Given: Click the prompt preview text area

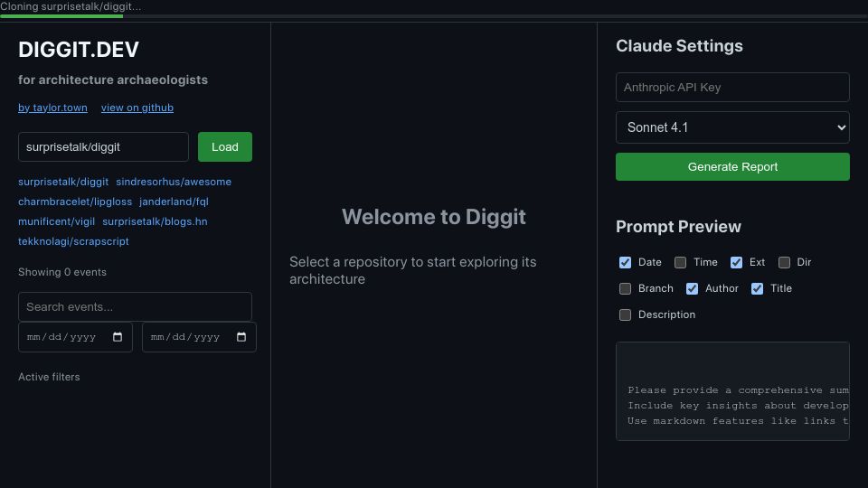Looking at the screenshot, I should click(x=732, y=391).
